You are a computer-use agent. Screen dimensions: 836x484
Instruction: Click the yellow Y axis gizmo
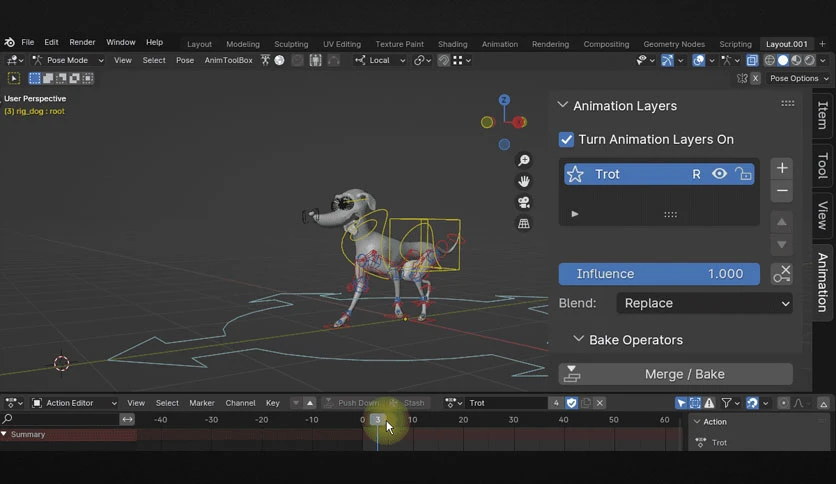pyautogui.click(x=487, y=122)
